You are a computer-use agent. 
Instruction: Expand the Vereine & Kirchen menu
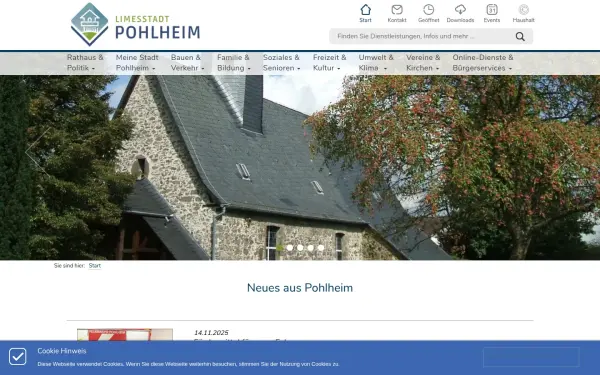point(423,63)
